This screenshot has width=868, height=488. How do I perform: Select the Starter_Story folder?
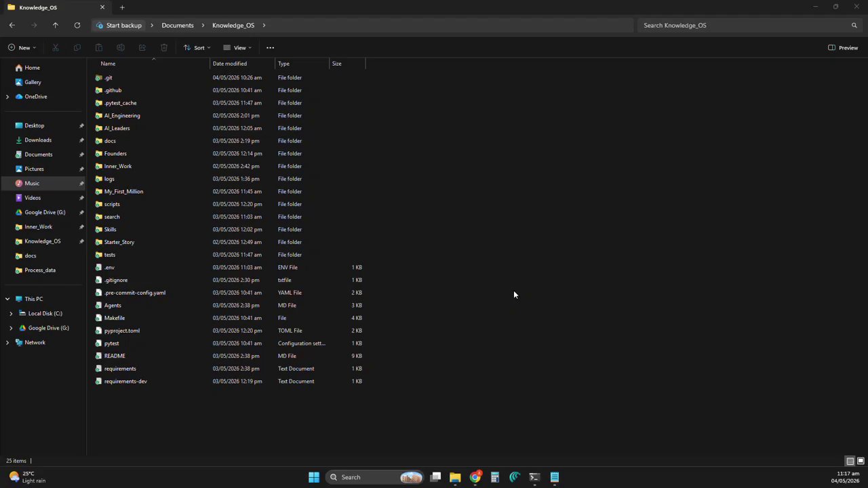[x=119, y=243]
